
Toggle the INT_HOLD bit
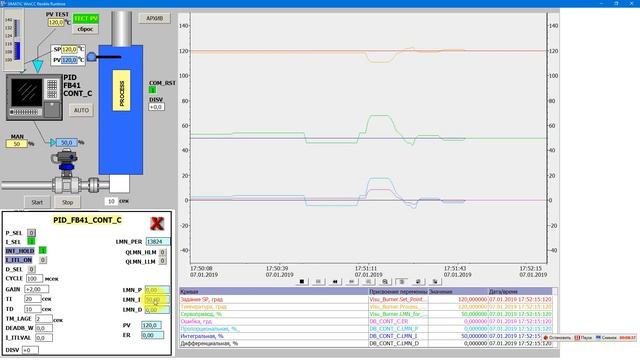coord(42,250)
